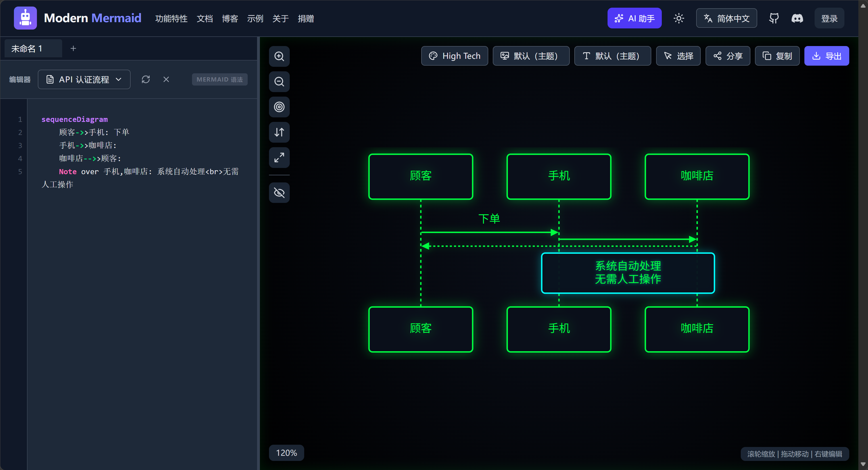Add a new tab with the plus icon
868x470 pixels.
(x=73, y=49)
